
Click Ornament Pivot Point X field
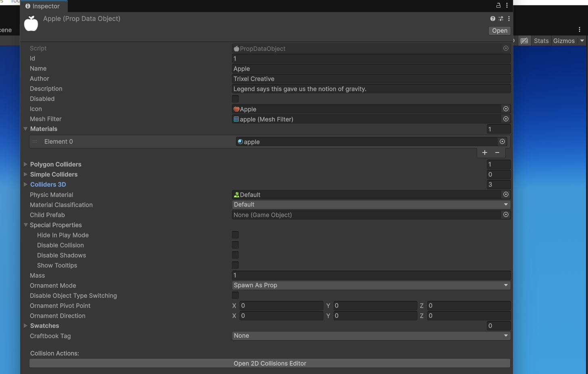click(x=281, y=305)
